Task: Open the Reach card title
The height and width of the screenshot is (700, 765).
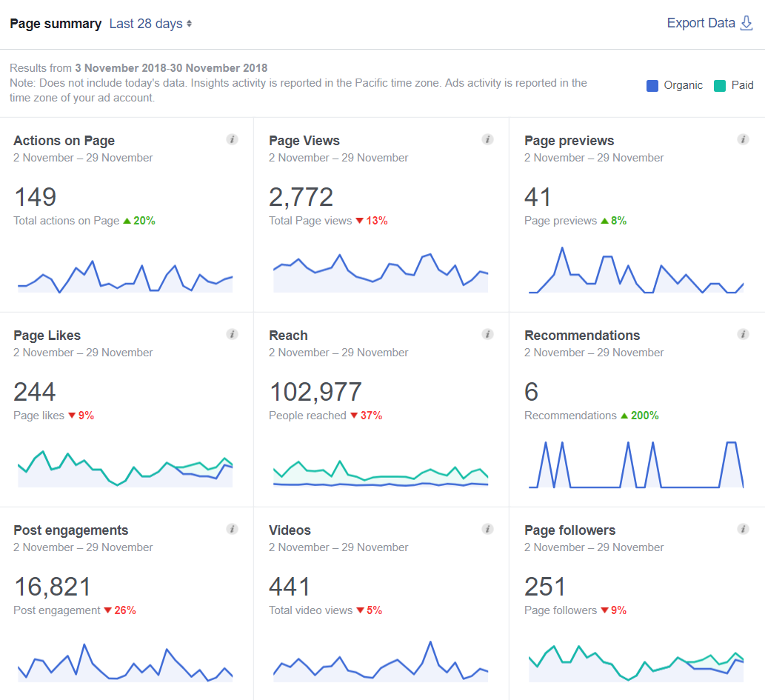Action: click(288, 336)
